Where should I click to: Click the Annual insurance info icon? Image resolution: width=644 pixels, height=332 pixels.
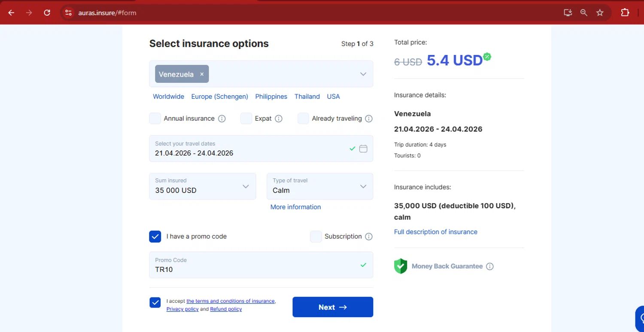pos(222,119)
